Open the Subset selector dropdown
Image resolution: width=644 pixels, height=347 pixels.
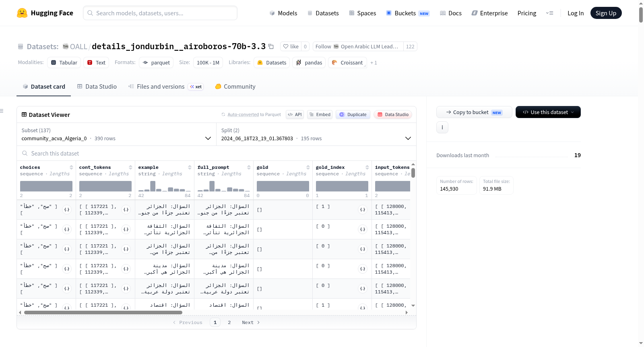116,134
